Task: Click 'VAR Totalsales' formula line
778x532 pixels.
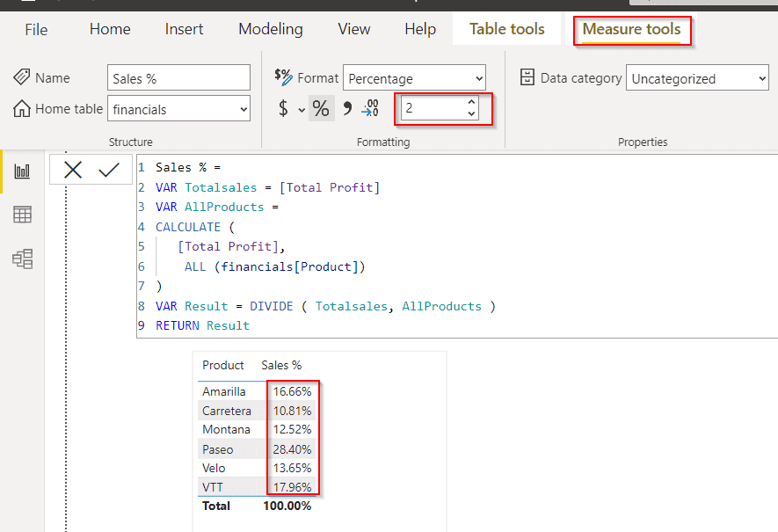Action: (x=267, y=187)
